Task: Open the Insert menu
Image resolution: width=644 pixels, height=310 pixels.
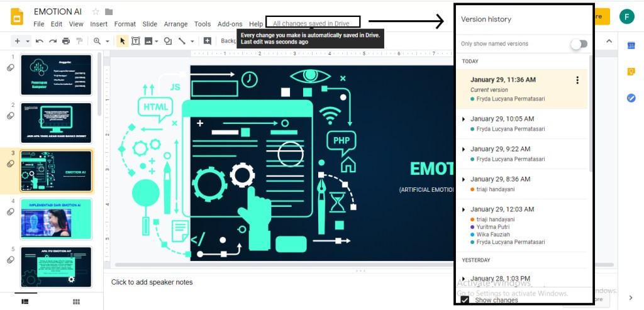Action: pyautogui.click(x=99, y=24)
